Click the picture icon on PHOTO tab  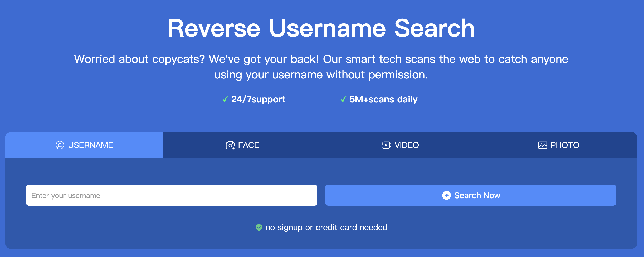543,145
